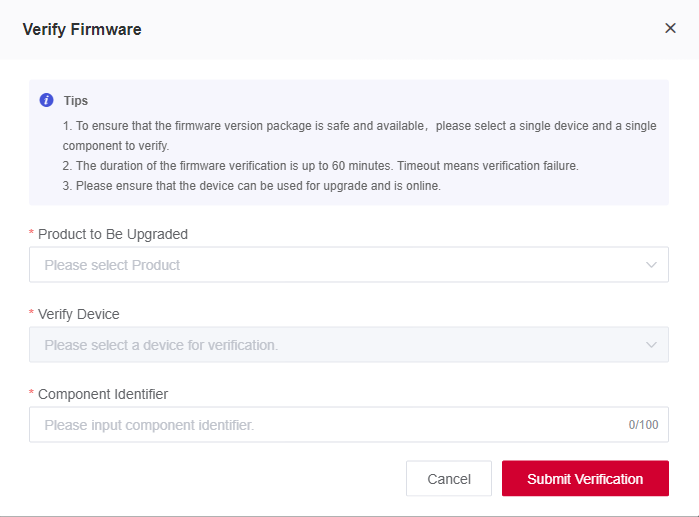Viewport: 699px width, 517px height.
Task: Click the blue info icon beside Tips
Action: (46, 100)
